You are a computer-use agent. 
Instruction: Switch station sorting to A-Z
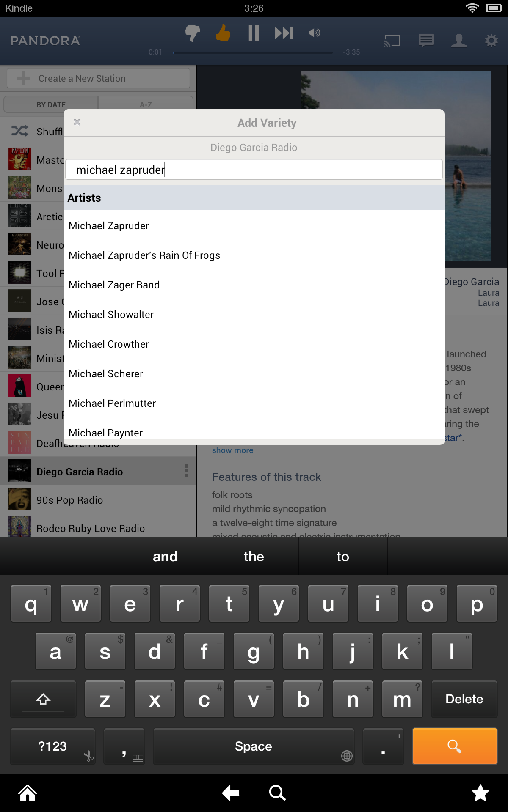click(x=146, y=104)
